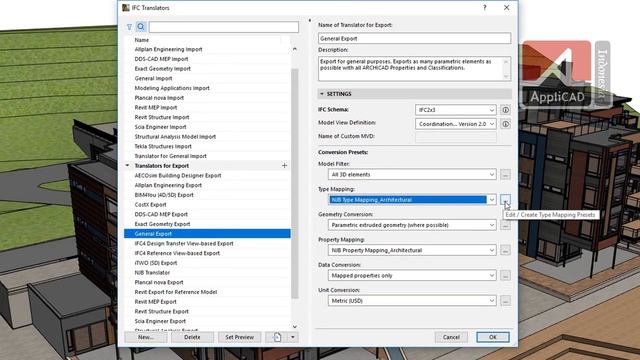The width and height of the screenshot is (640, 360).
Task: Open the Model View Definition dropdown
Action: [x=456, y=124]
